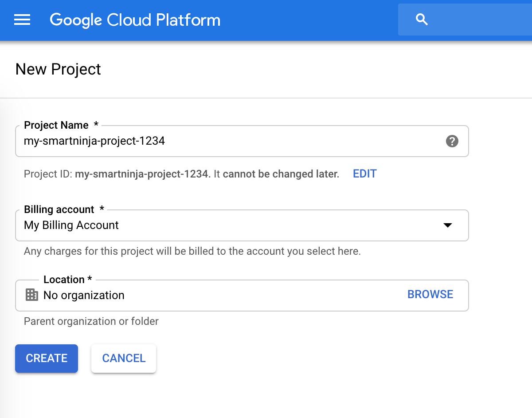Image resolution: width=532 pixels, height=418 pixels.
Task: Click the EDIT link for Project ID
Action: coord(365,174)
